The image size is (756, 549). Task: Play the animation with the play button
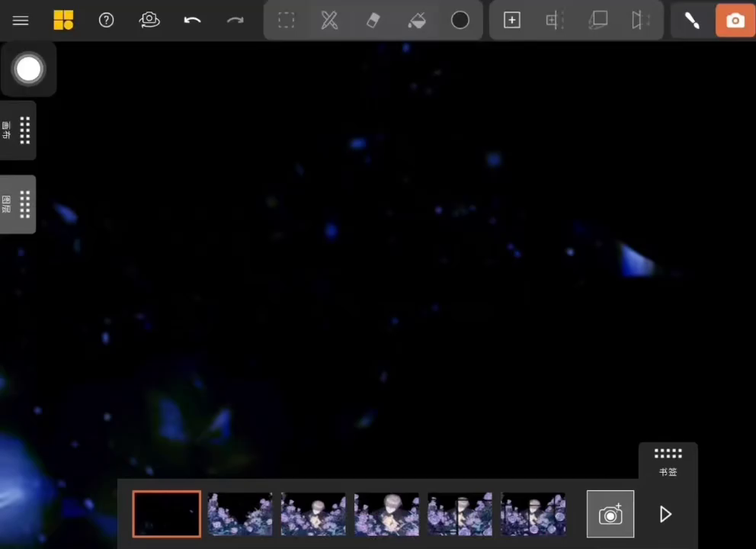point(665,514)
